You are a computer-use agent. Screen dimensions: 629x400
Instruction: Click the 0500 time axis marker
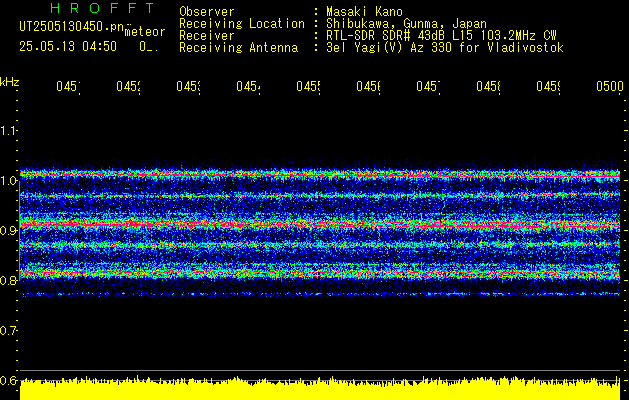(x=610, y=87)
